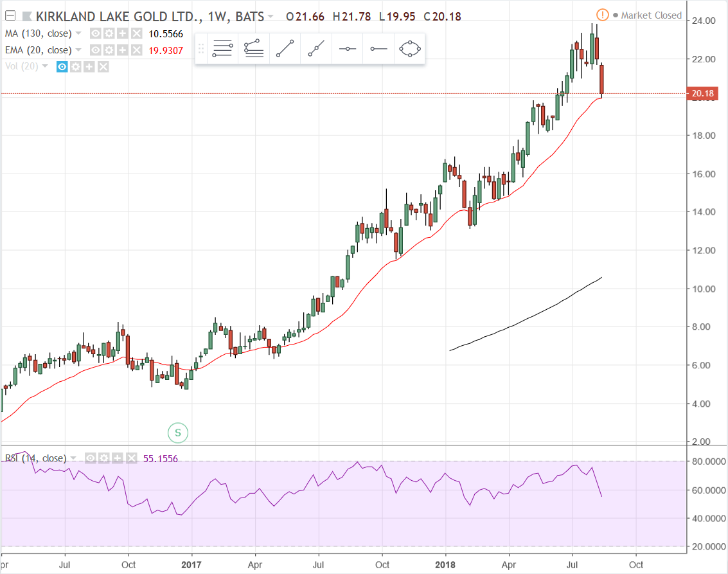Open settings for the RSI (14) indicator
Screen dimensions: 728x574
pyautogui.click(x=104, y=458)
